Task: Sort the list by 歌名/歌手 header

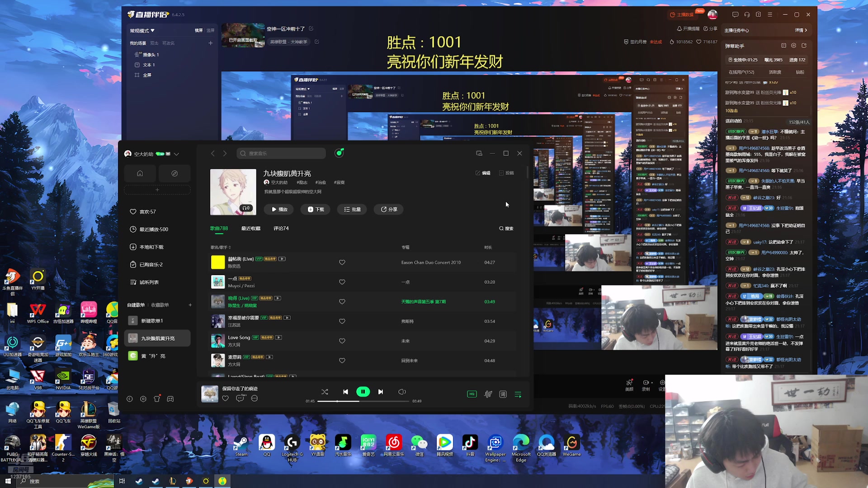Action: 221,247
